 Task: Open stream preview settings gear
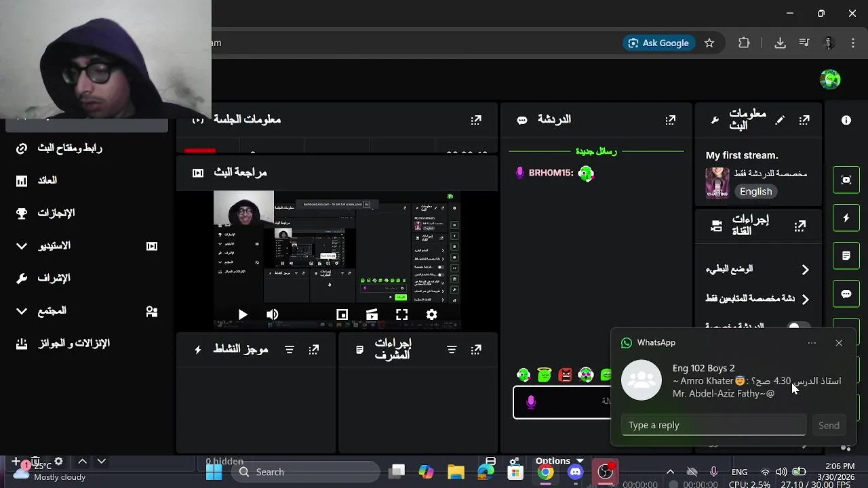coord(431,314)
